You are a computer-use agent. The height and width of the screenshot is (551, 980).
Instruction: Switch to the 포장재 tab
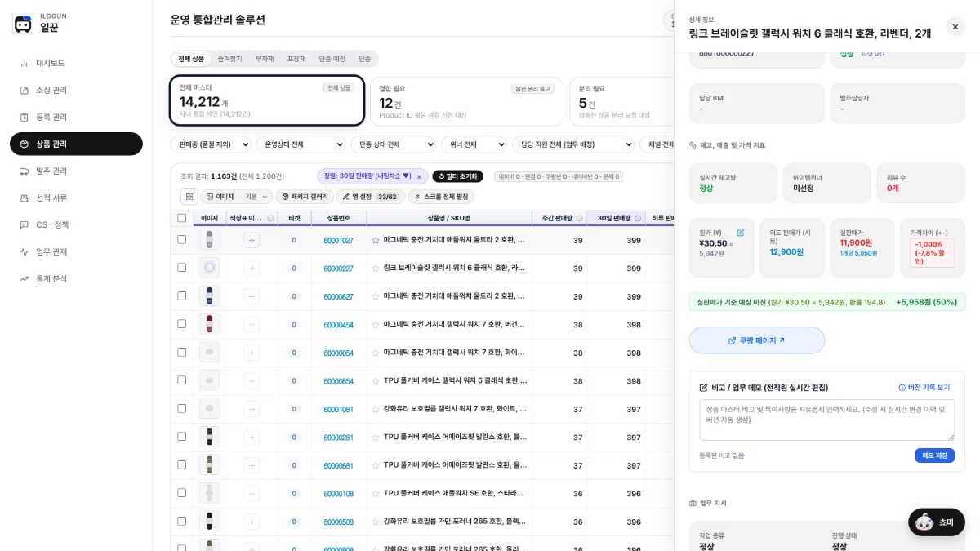[296, 59]
